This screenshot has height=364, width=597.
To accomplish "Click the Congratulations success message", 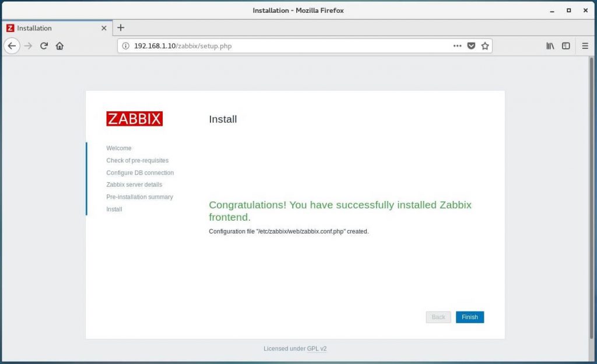I will coord(340,211).
